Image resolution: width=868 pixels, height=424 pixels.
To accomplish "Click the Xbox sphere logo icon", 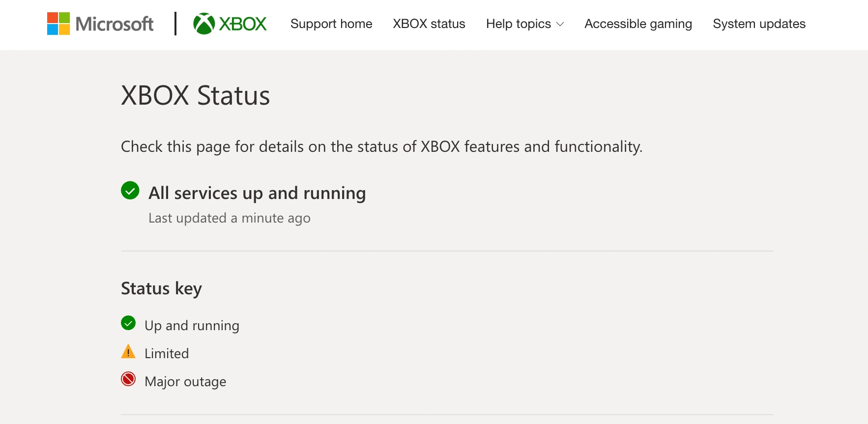I will (x=204, y=24).
